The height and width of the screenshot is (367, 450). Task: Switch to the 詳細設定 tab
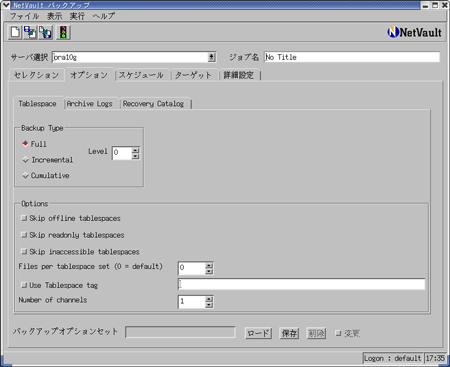point(239,75)
